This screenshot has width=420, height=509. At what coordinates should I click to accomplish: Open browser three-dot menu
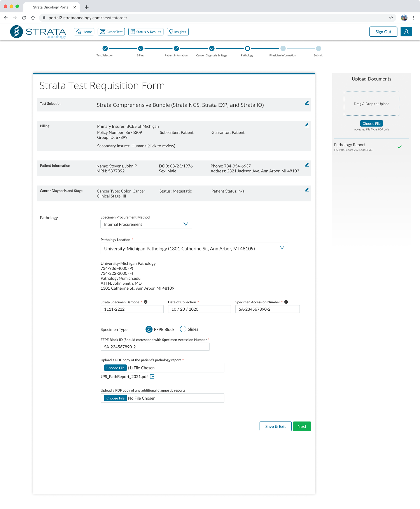(413, 18)
